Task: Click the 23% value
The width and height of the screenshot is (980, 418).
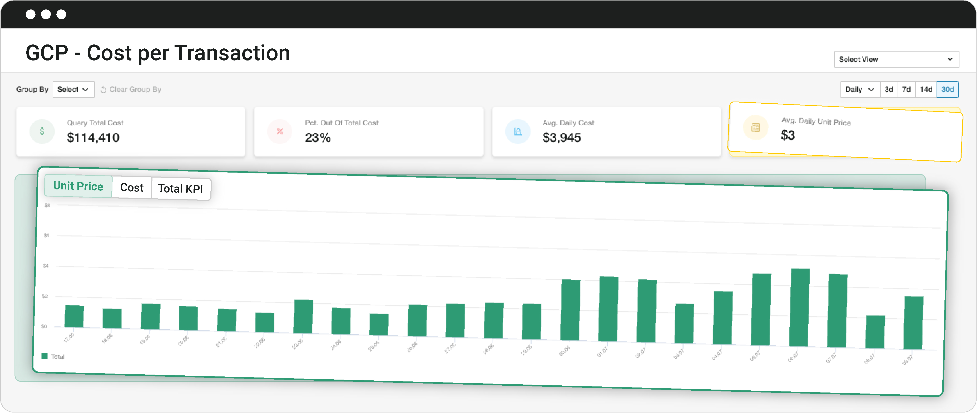Action: click(318, 138)
